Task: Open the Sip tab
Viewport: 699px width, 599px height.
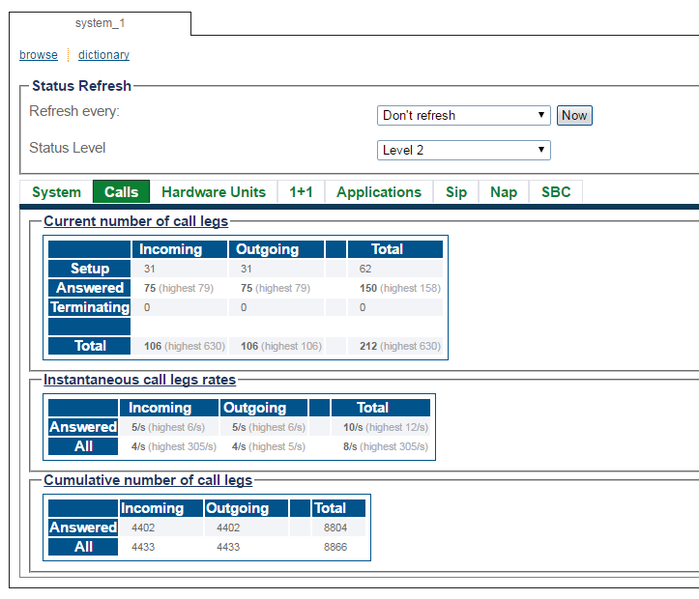Action: click(x=456, y=192)
